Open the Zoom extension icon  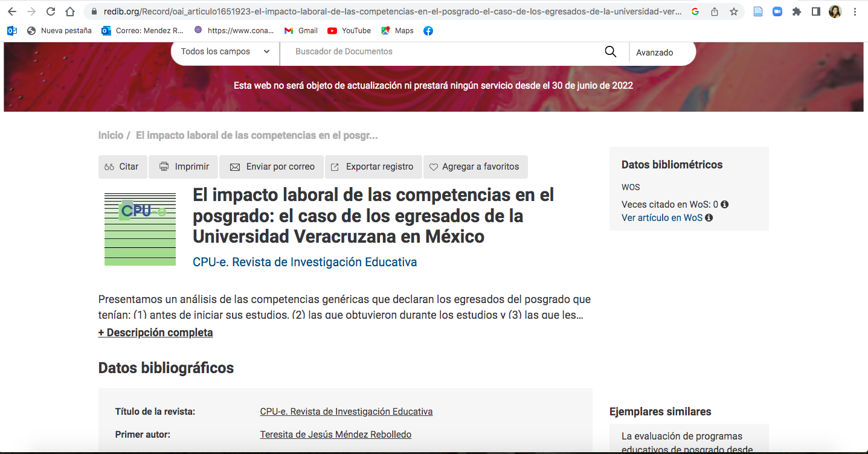[x=777, y=11]
